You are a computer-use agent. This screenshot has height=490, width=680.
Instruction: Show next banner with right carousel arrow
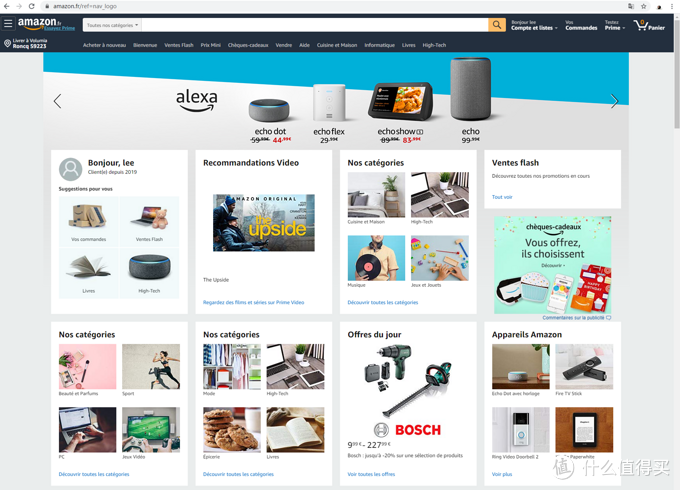pyautogui.click(x=614, y=101)
